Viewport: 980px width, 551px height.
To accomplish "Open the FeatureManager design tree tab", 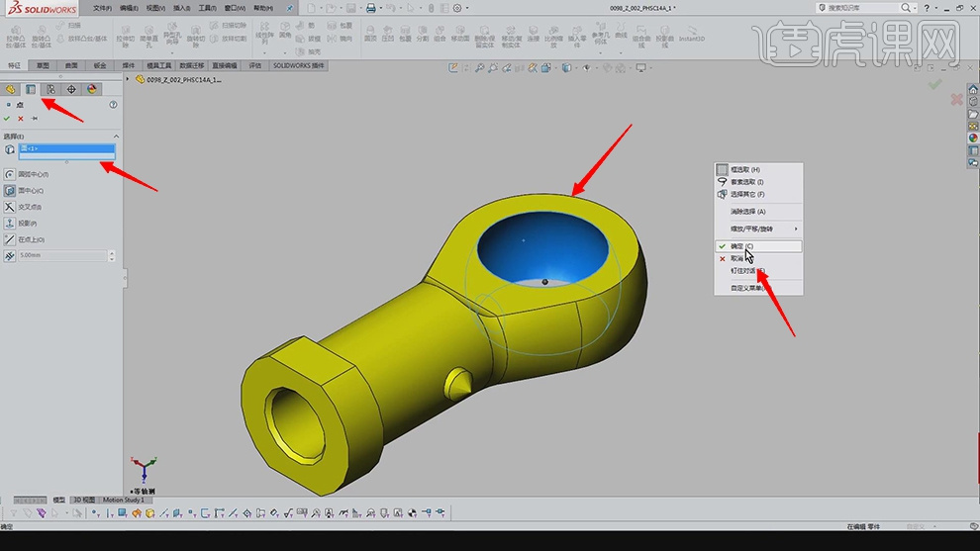I will pos(10,89).
